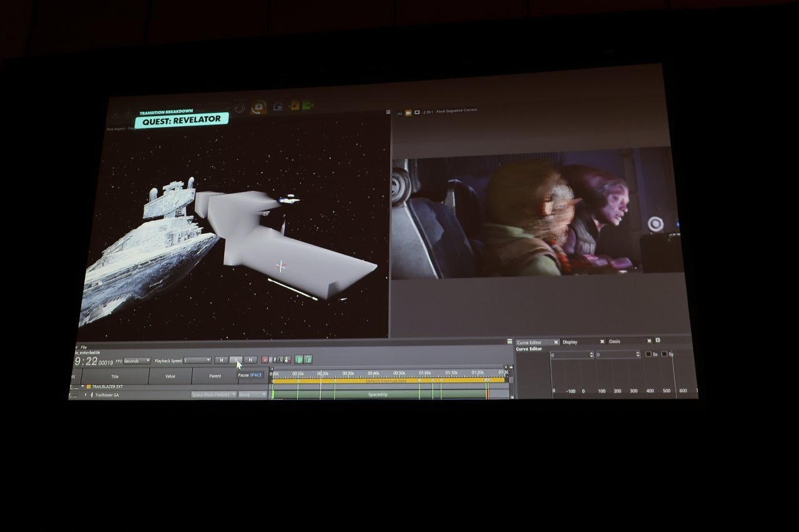Image resolution: width=799 pixels, height=532 pixels.
Task: Close the Curve Editor tab
Action: coord(556,342)
